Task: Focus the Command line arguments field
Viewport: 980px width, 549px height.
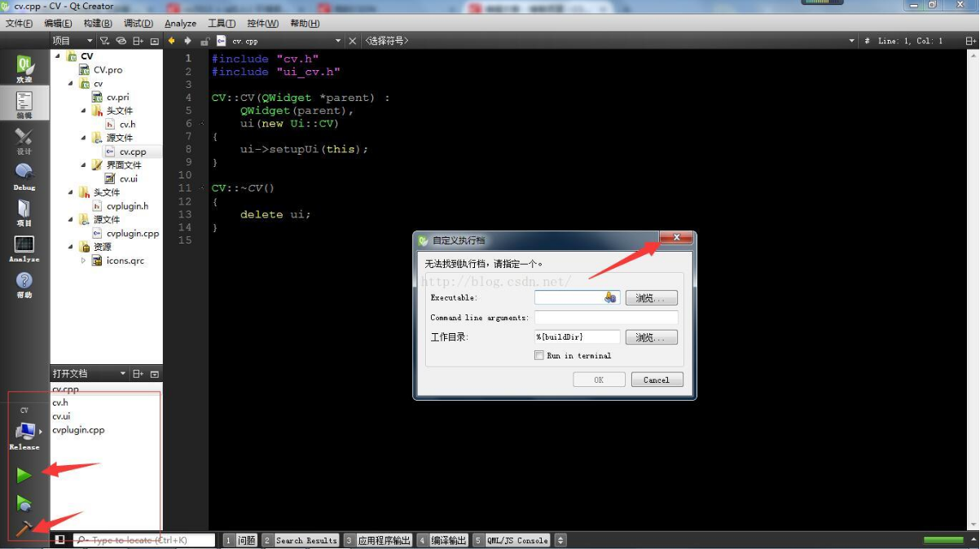Action: pyautogui.click(x=606, y=318)
